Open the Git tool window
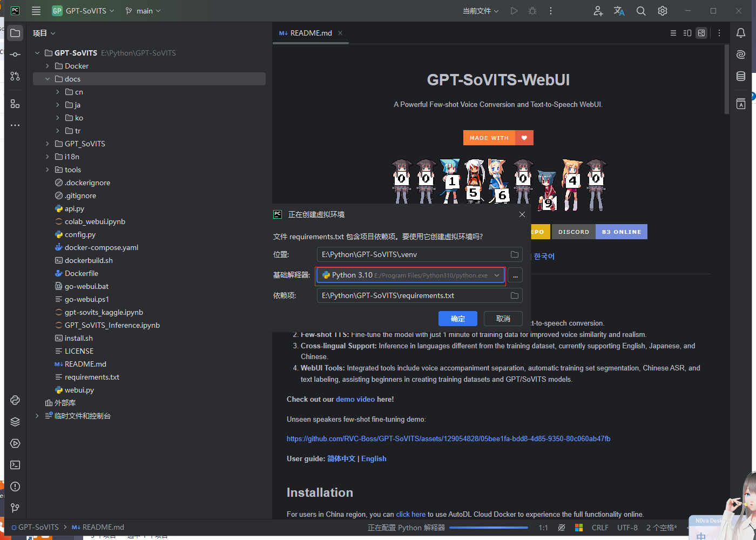 pos(15,508)
